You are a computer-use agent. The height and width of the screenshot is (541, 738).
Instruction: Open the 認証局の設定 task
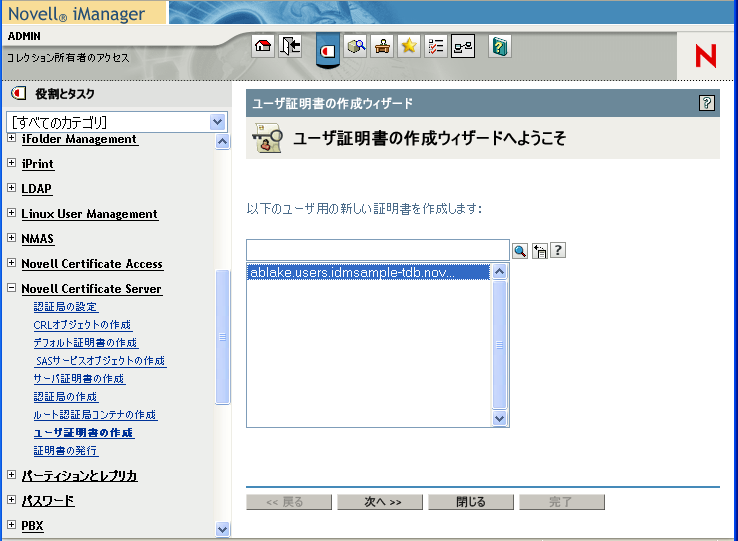click(x=66, y=307)
